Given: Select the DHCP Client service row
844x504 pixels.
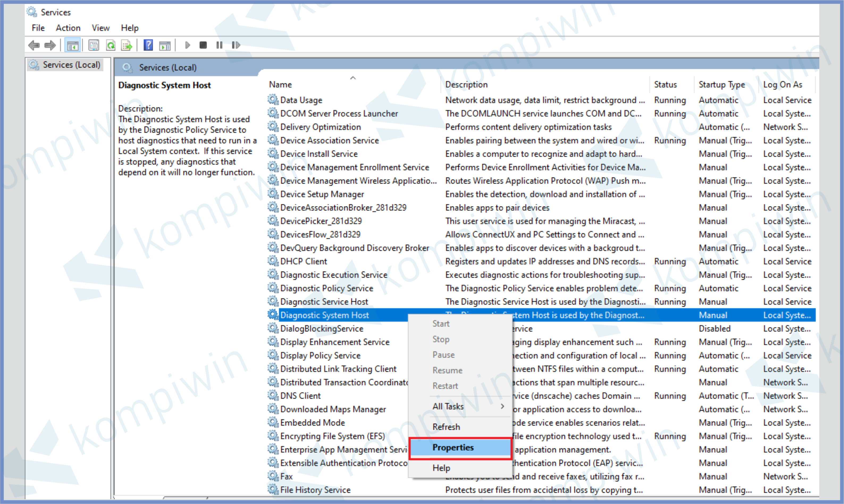Looking at the screenshot, I should click(x=304, y=262).
